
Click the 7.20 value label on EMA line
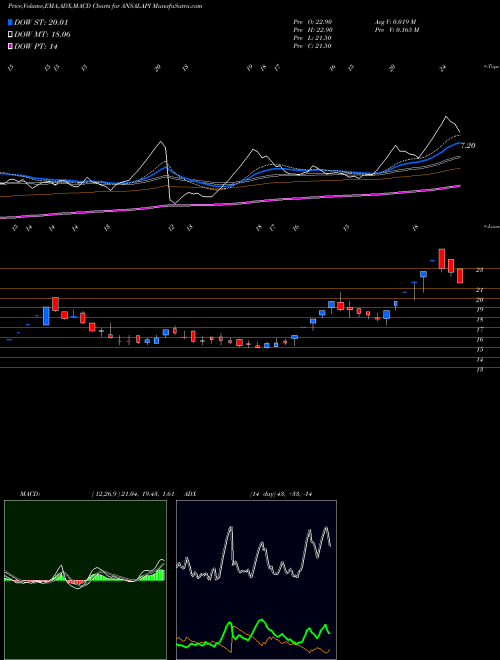tap(468, 146)
